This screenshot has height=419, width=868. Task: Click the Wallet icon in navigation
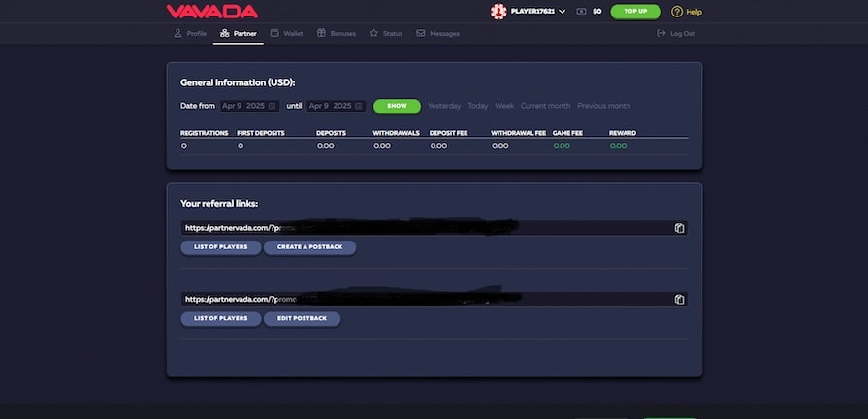274,33
